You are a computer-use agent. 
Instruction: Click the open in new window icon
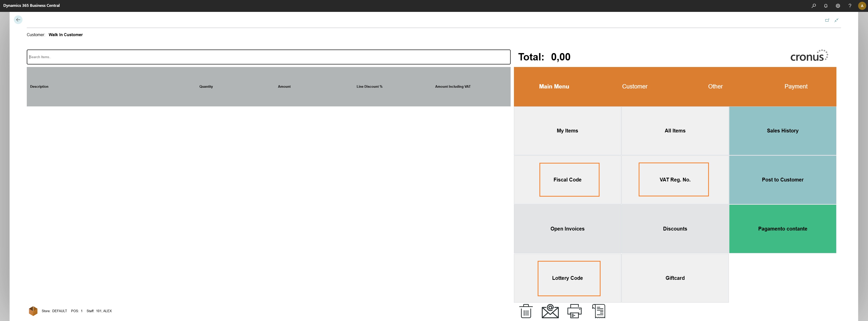827,20
